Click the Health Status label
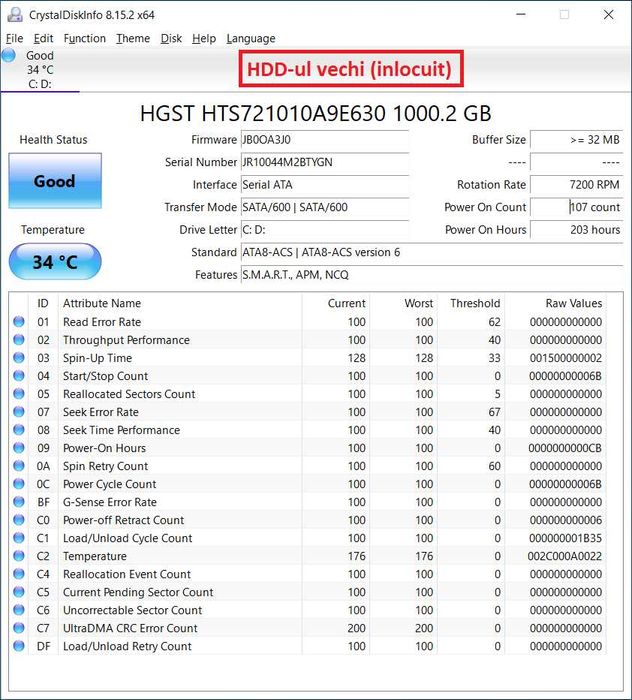The width and height of the screenshot is (632, 700). pyautogui.click(x=54, y=140)
